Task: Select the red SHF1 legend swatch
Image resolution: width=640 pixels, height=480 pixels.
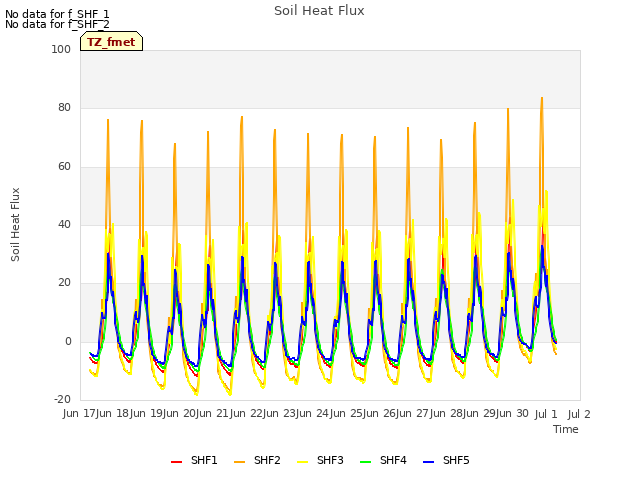Action: pos(176,462)
